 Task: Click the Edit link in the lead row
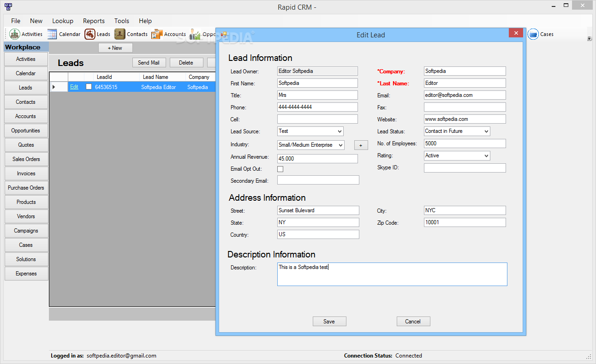pos(74,87)
